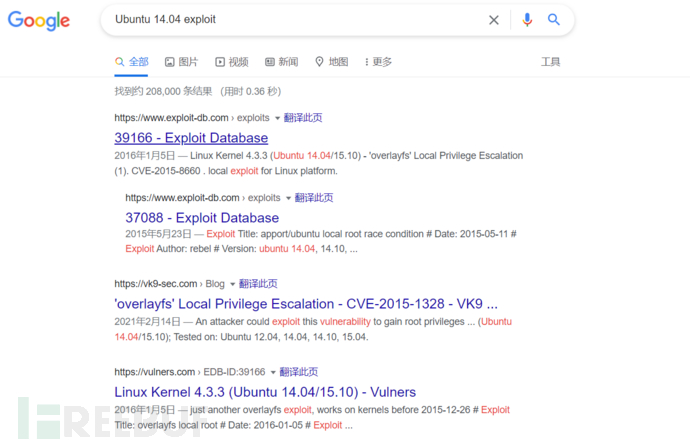Open 工具 (Tools) options
Viewport: 690px width, 446px height.
point(551,62)
